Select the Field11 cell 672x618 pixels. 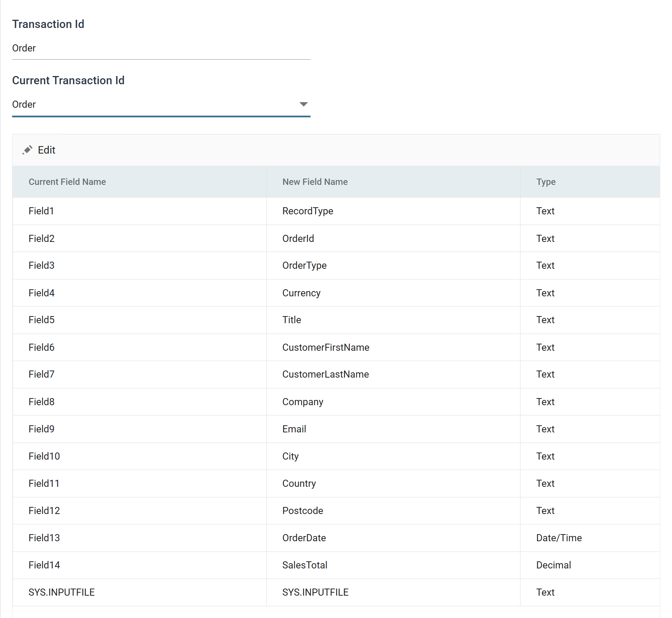139,483
